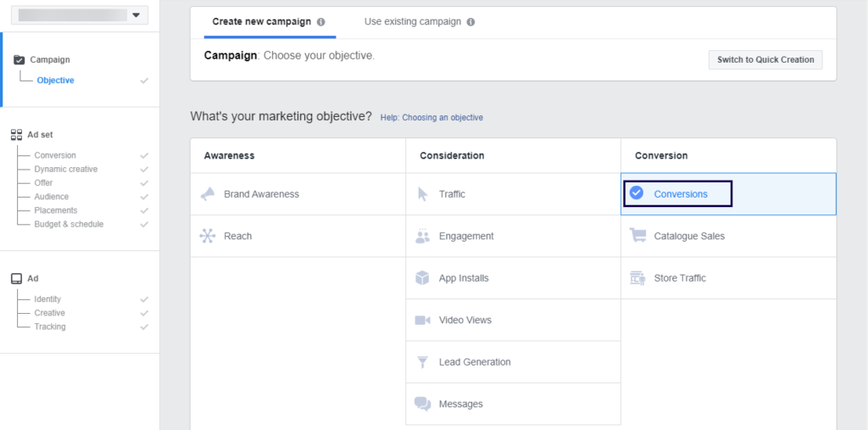Viewport: 868px width, 430px height.
Task: Open Budget & schedule in sidebar
Action: [69, 225]
